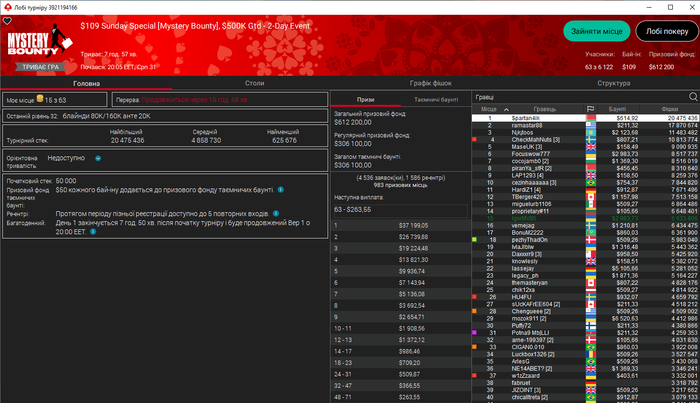Click prize row 48-71 $263,55

click(400, 397)
